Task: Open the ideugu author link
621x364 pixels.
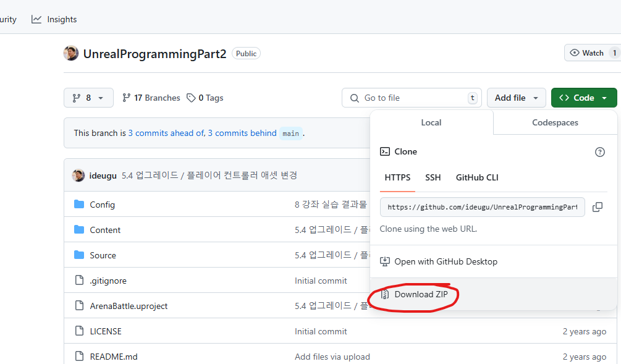Action: click(x=103, y=176)
